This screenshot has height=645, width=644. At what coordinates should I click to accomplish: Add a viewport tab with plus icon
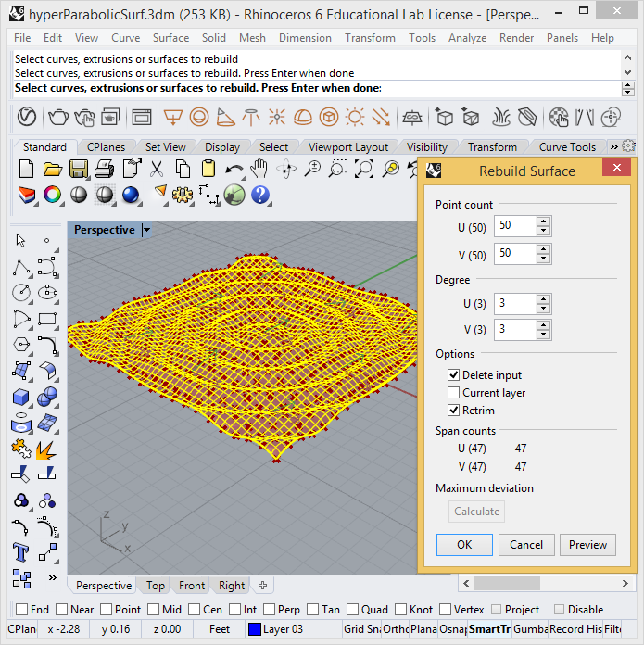click(x=263, y=585)
